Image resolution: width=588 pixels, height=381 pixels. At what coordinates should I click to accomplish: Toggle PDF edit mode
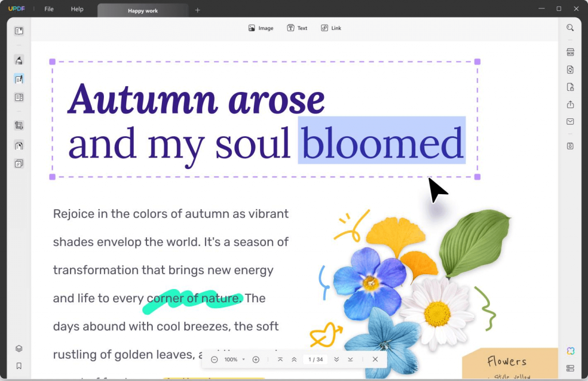[19, 78]
